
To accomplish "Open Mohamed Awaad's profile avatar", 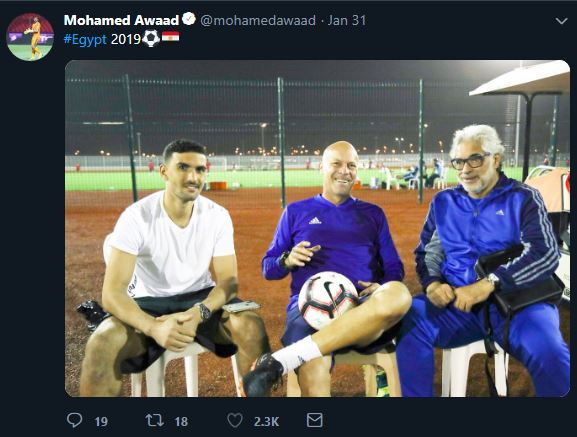I will [x=31, y=37].
